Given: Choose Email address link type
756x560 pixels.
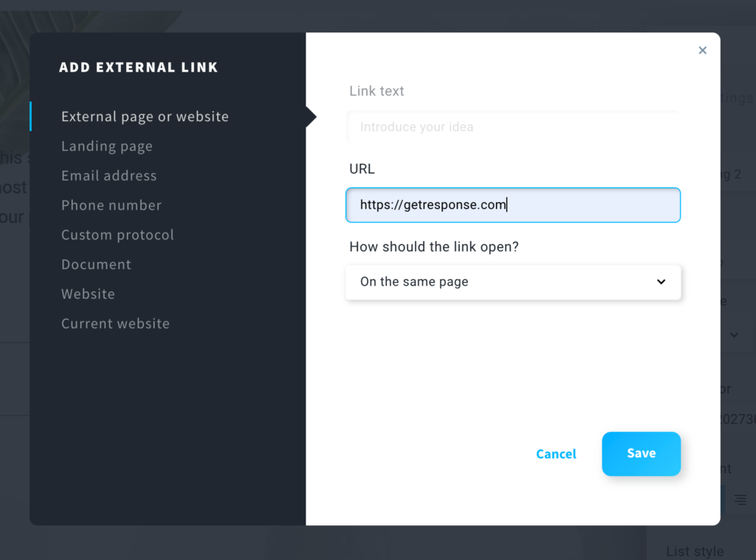Looking at the screenshot, I should click(x=109, y=176).
